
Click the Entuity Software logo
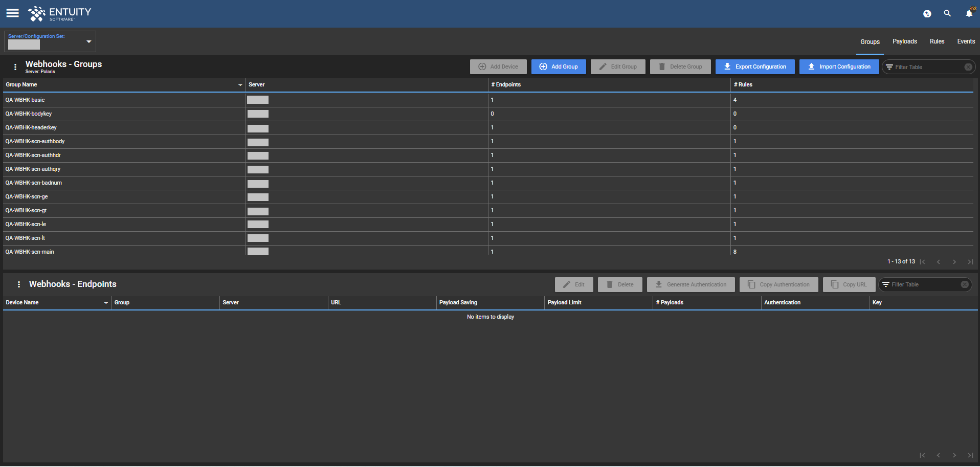tap(60, 14)
